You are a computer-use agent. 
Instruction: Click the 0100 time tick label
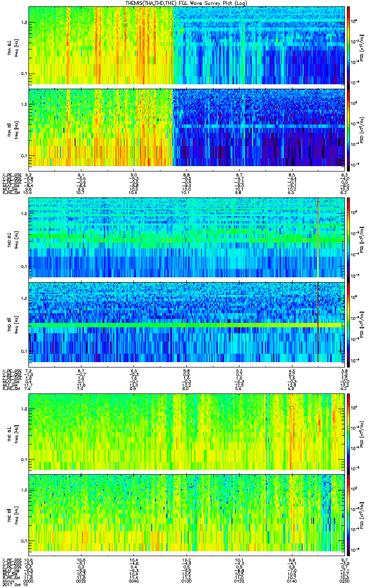pyautogui.click(x=186, y=581)
